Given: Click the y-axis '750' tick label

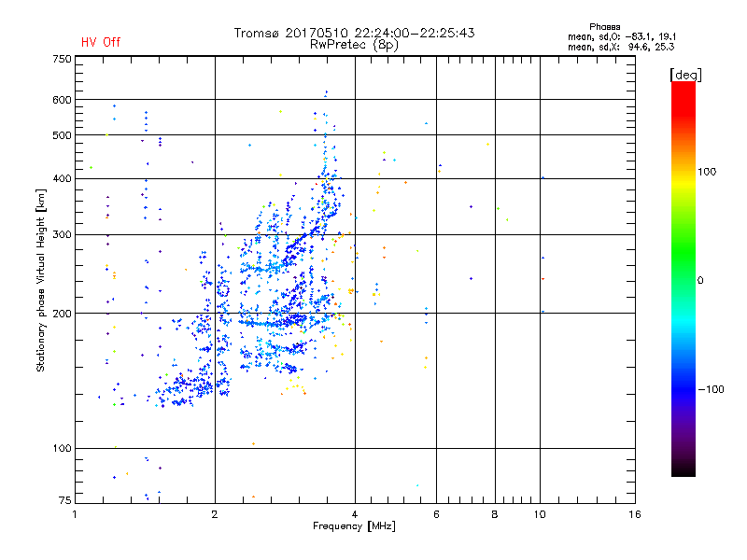Looking at the screenshot, I should pos(62,59).
